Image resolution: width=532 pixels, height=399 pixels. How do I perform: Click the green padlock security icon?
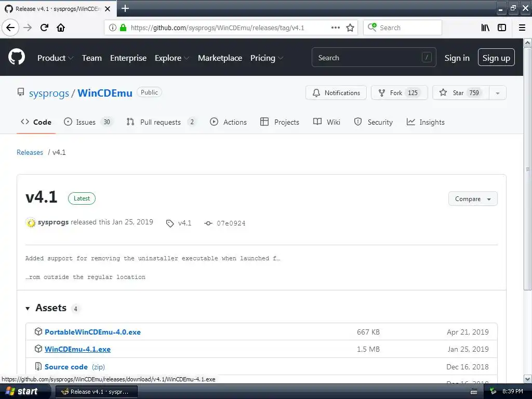pos(123,28)
